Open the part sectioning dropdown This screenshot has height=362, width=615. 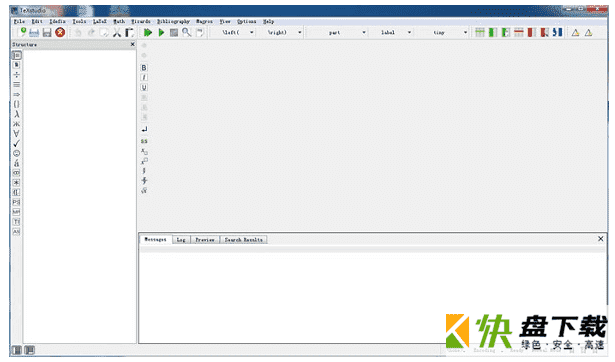pyautogui.click(x=364, y=33)
